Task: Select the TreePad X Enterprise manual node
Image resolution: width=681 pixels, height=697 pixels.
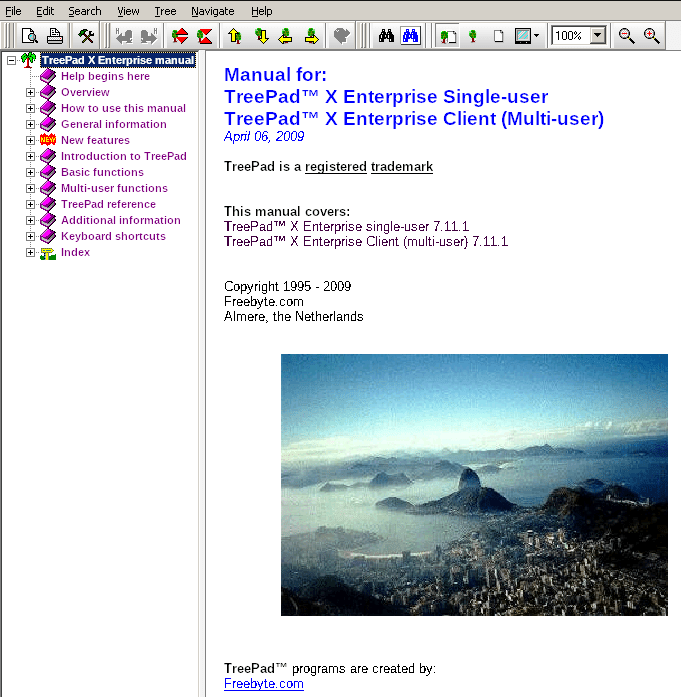Action: (118, 60)
